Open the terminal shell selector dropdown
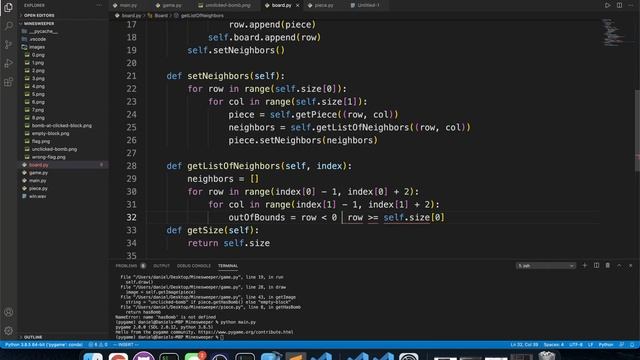The width and height of the screenshot is (640, 360). click(x=546, y=266)
